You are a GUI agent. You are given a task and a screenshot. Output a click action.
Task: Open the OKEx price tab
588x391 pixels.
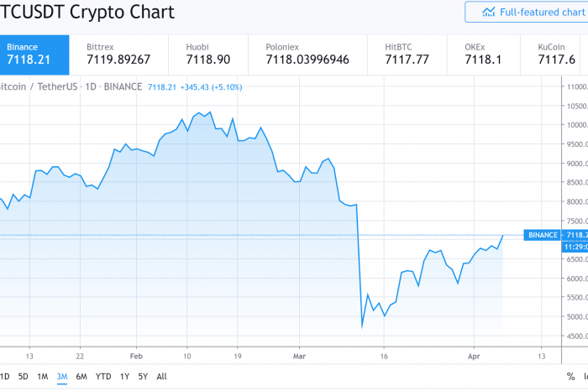click(483, 55)
